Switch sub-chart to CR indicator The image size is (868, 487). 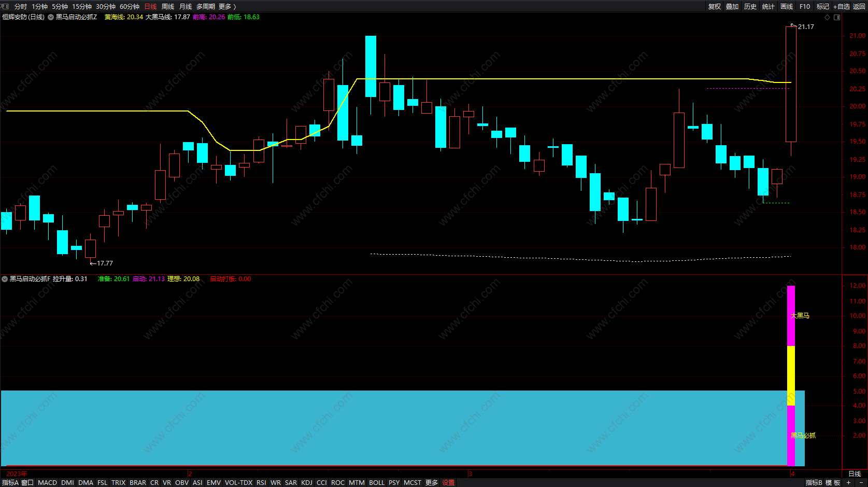[x=154, y=482]
